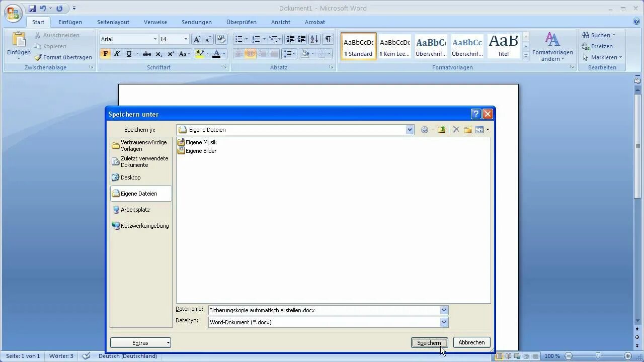Toggle strikethrough formatting

pos(147,54)
